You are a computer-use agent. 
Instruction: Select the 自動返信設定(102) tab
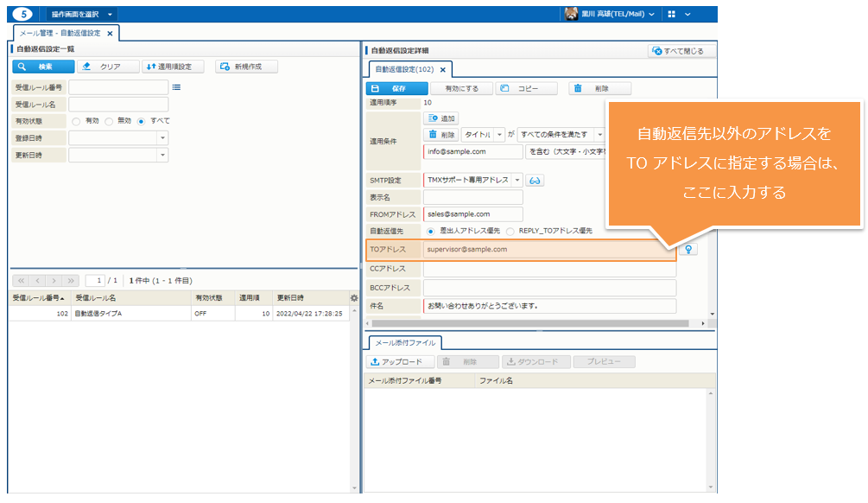(403, 69)
